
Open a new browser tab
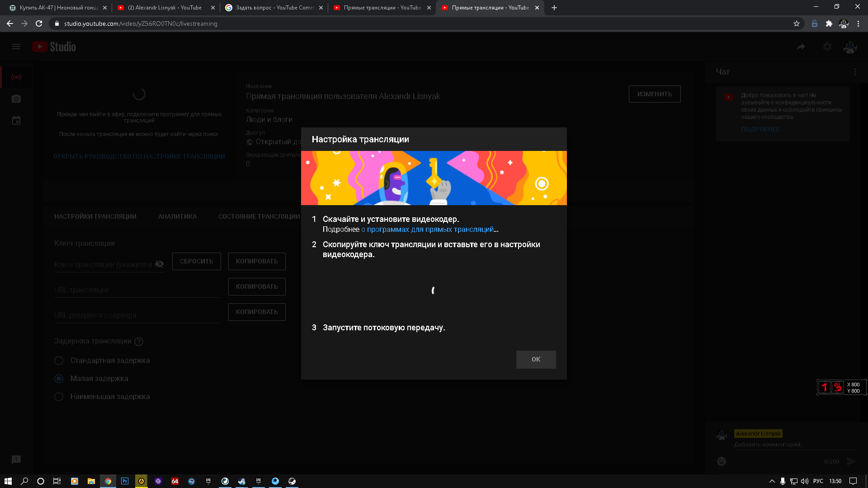coord(554,8)
